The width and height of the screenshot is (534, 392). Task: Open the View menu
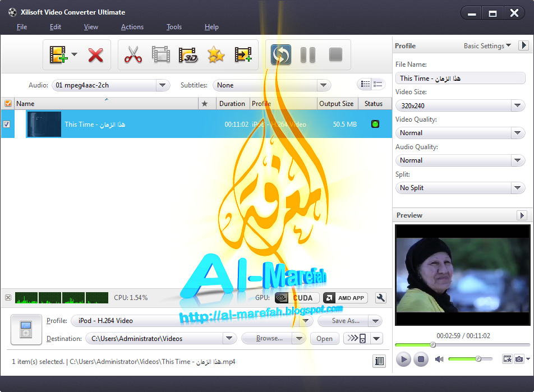91,27
